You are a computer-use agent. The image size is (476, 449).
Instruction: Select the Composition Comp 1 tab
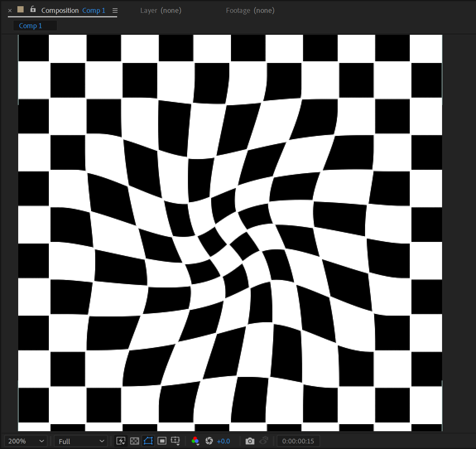[73, 10]
